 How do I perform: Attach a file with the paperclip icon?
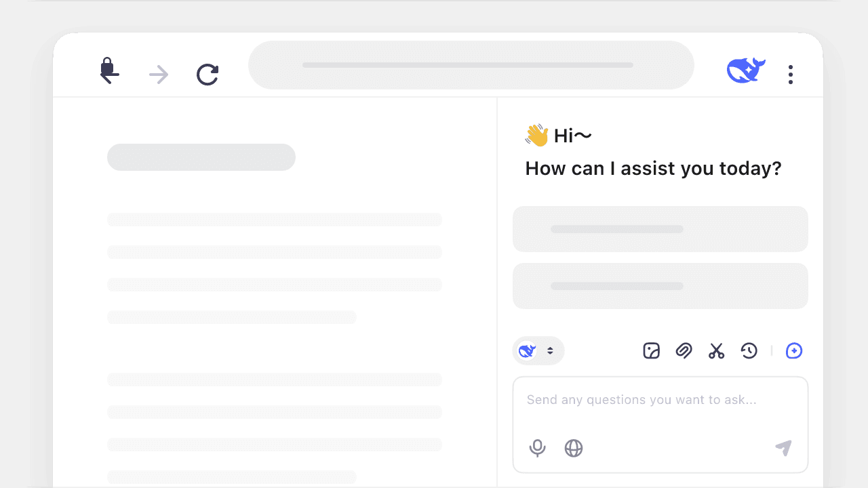pyautogui.click(x=684, y=351)
